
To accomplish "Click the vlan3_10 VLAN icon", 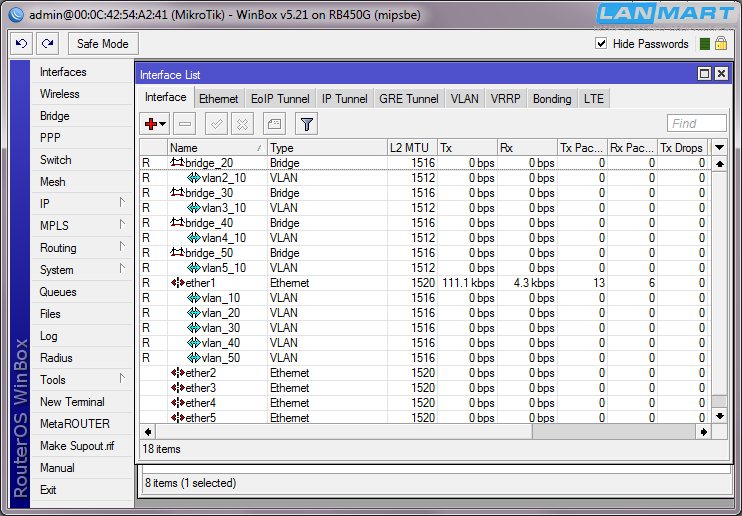I will pos(194,207).
